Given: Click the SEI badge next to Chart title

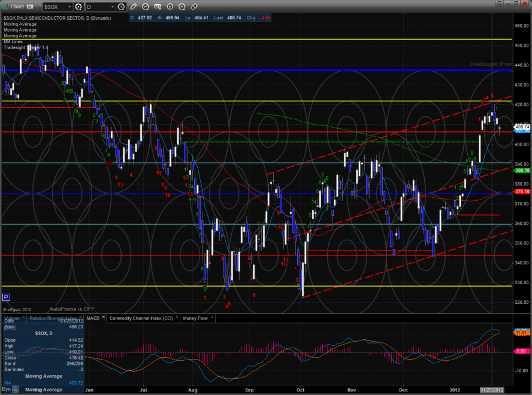Looking at the screenshot, I should [x=30, y=7].
